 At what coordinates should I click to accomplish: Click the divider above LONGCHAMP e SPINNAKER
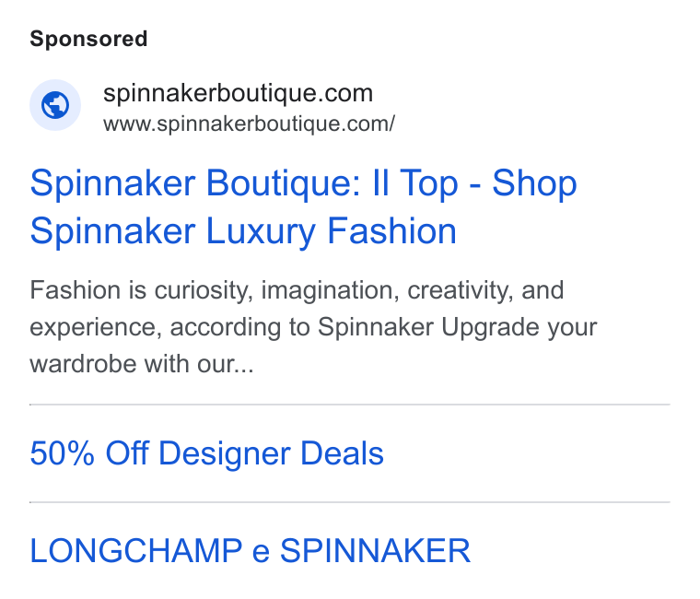tap(350, 502)
